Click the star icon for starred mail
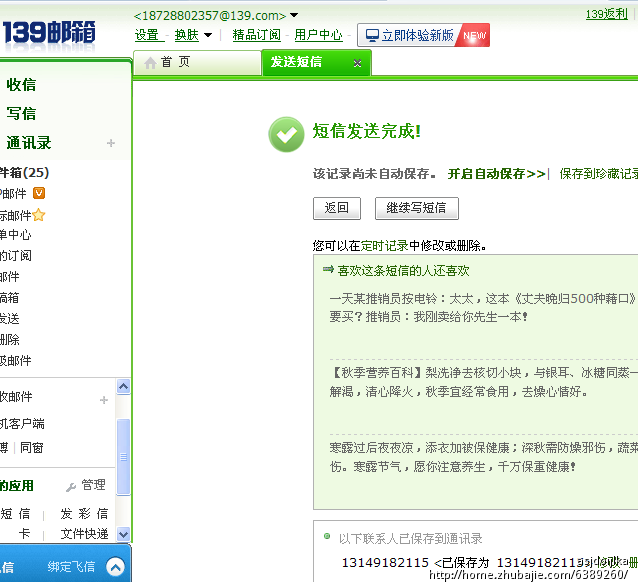 click(39, 214)
